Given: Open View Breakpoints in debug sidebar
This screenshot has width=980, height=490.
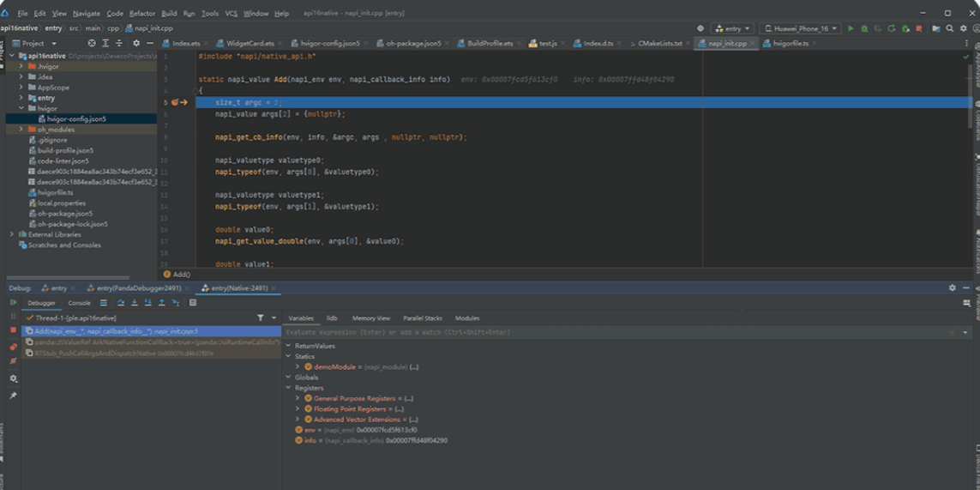Looking at the screenshot, I should click(13, 347).
